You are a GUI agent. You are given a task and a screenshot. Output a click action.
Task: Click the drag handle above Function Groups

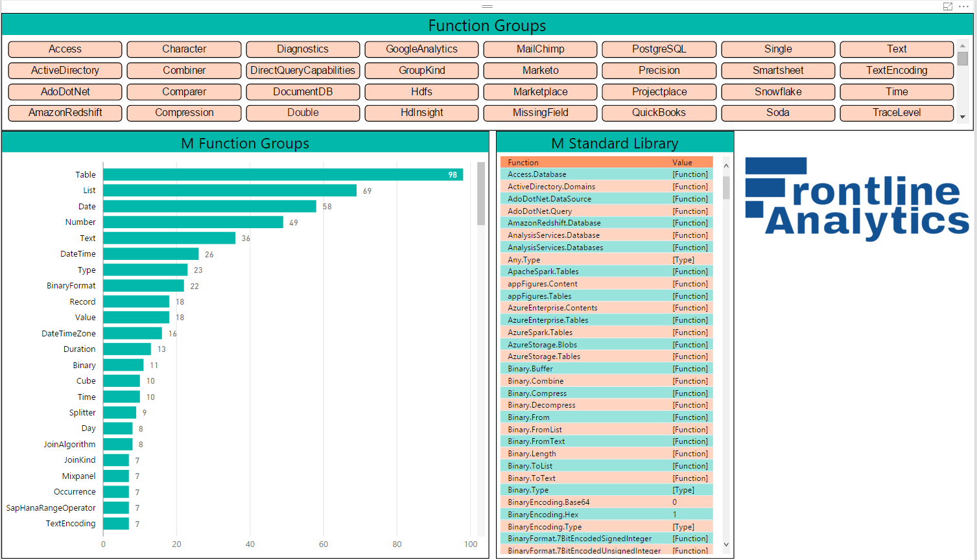click(488, 6)
